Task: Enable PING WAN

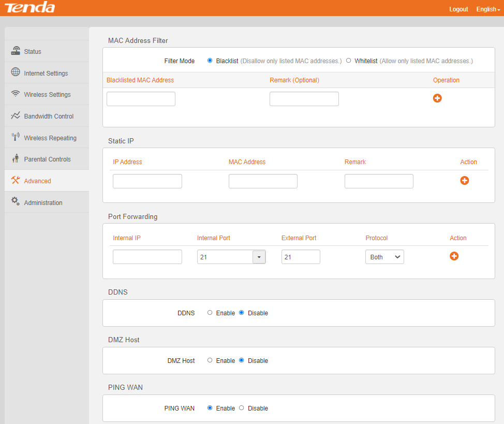Action: pos(210,408)
